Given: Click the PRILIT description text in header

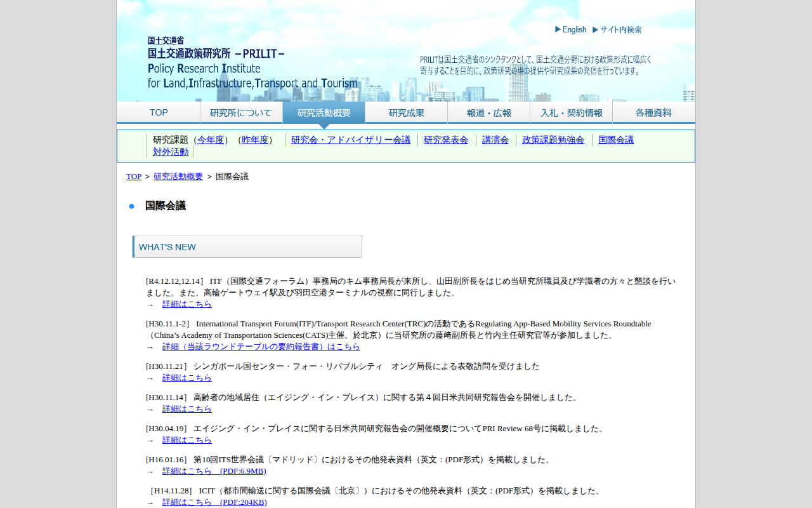Looking at the screenshot, I should click(x=536, y=65).
